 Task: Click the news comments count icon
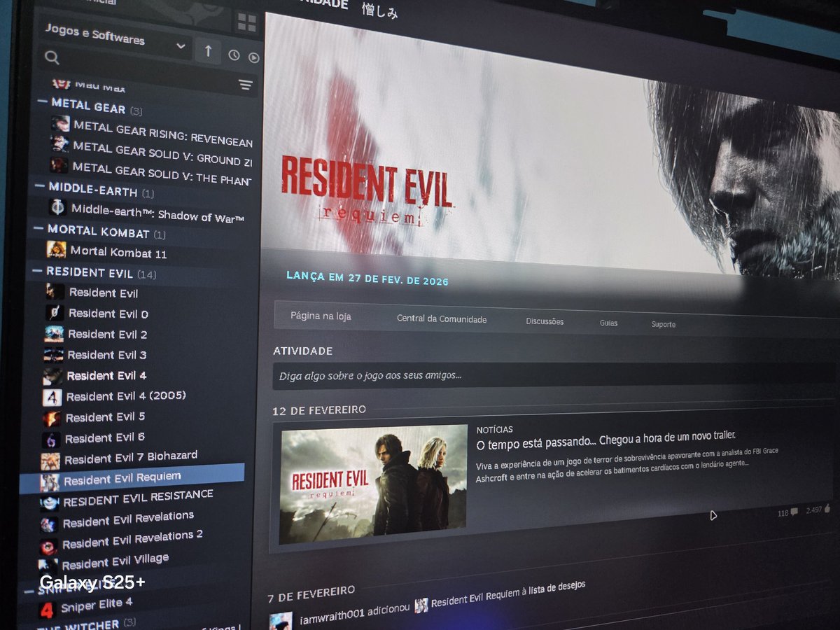794,512
